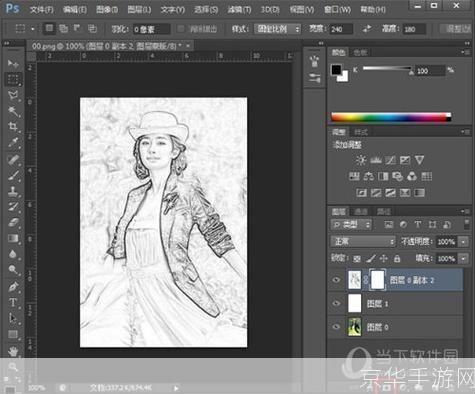This screenshot has width=475, height=394.
Task: Add a Brightness/Contrast adjustment
Action: (x=361, y=160)
